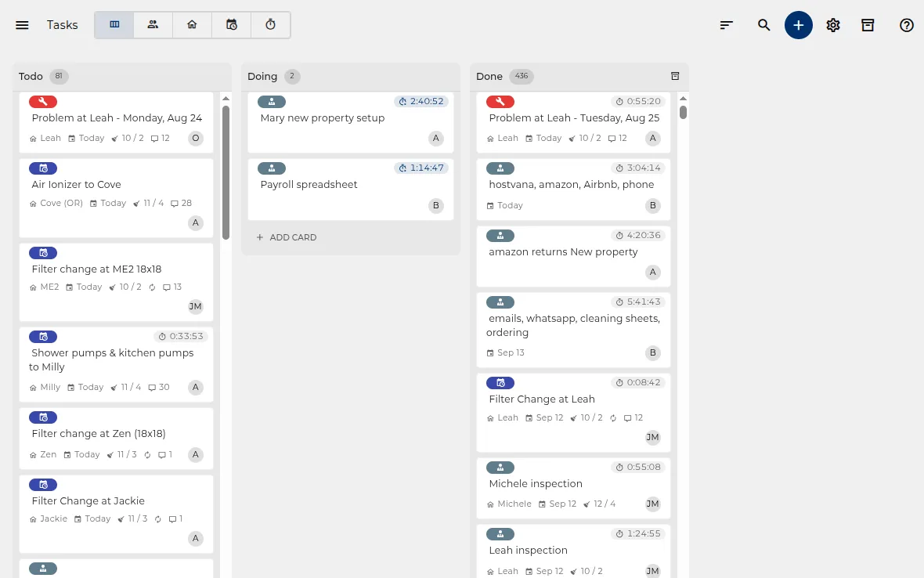Open the Air Ionizer to Cove card
Screen dimensions: 924x578
click(116, 198)
